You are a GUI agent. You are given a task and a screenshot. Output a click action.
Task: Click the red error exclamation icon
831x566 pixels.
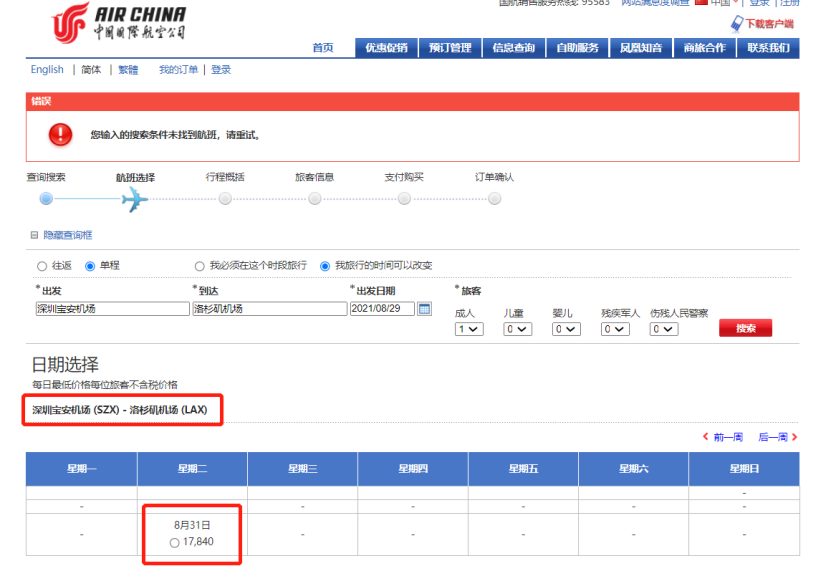coord(61,134)
